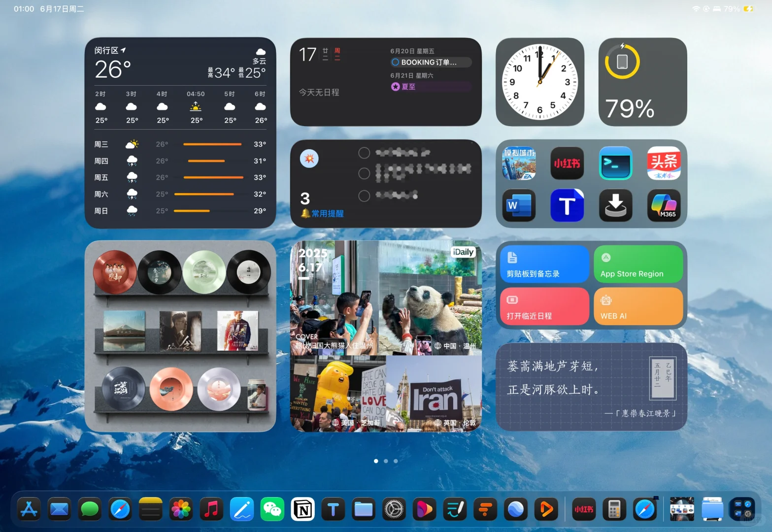Open the 小红书 app in the widget stack
The height and width of the screenshot is (532, 772).
pos(567,163)
